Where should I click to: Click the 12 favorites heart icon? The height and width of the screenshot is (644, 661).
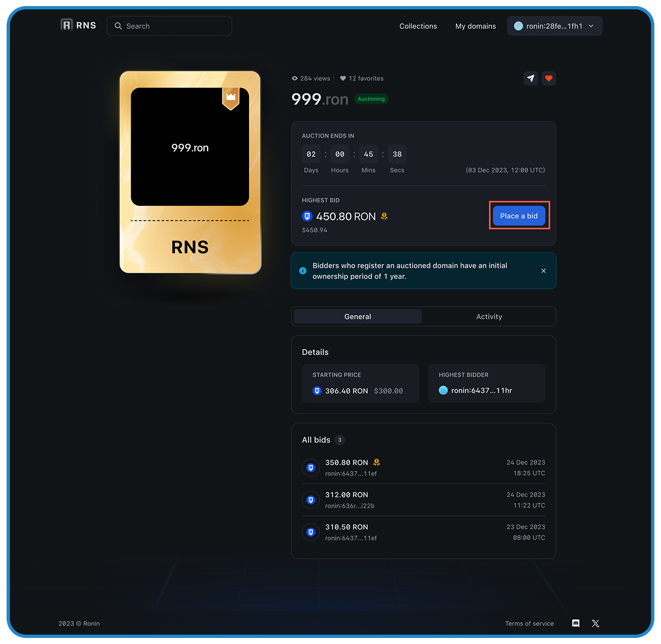343,78
